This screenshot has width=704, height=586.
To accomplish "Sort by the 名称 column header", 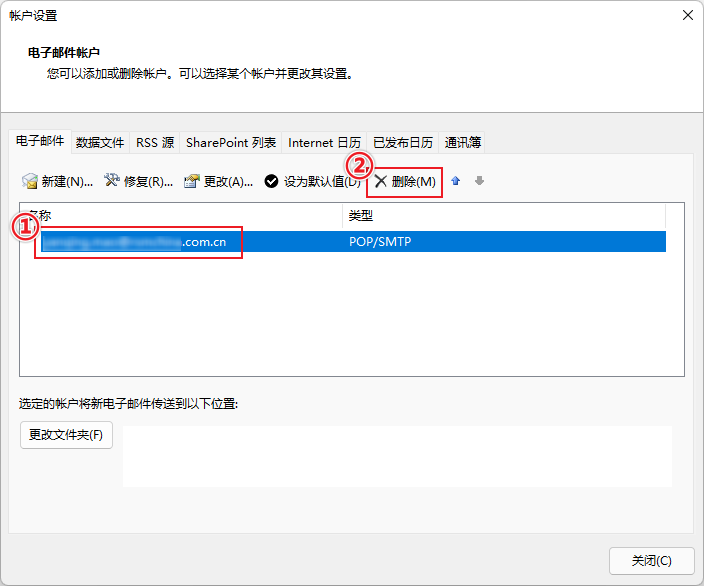I will tap(180, 216).
